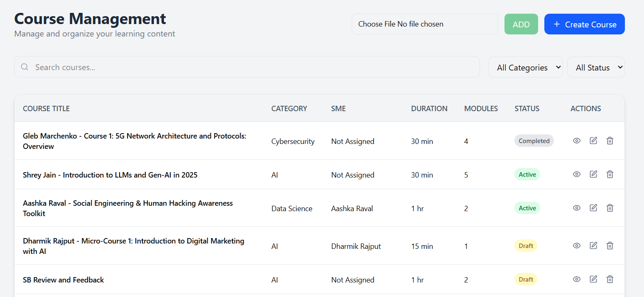Delete the SB Review and Feedback course
This screenshot has width=644, height=297.
(x=610, y=279)
